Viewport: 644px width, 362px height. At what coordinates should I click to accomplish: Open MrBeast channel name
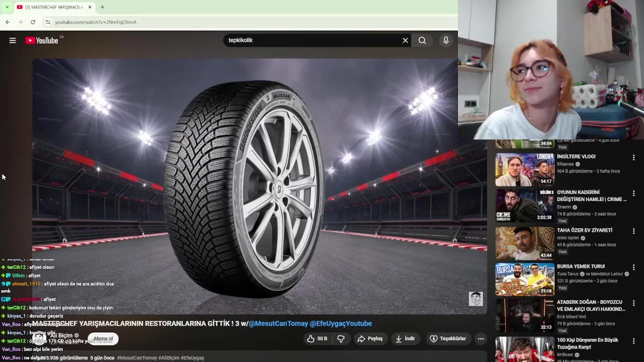(x=565, y=354)
